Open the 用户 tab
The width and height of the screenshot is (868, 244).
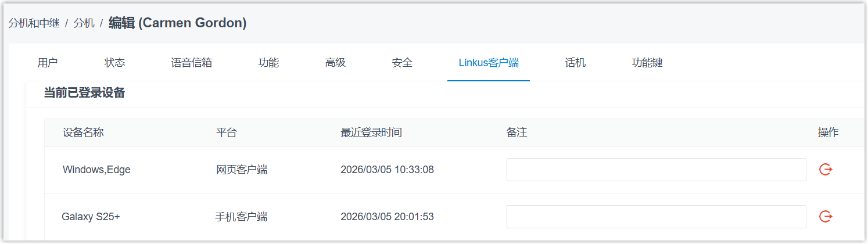coord(48,63)
